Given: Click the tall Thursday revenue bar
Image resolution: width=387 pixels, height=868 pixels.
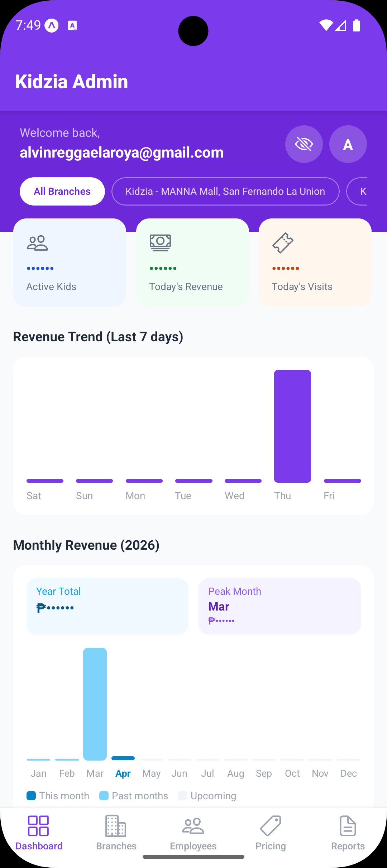Looking at the screenshot, I should [292, 426].
